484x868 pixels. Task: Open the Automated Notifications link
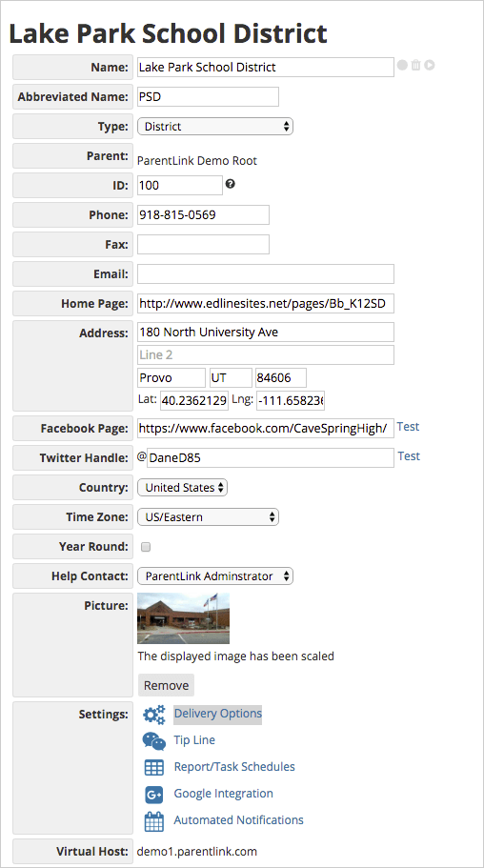239,819
